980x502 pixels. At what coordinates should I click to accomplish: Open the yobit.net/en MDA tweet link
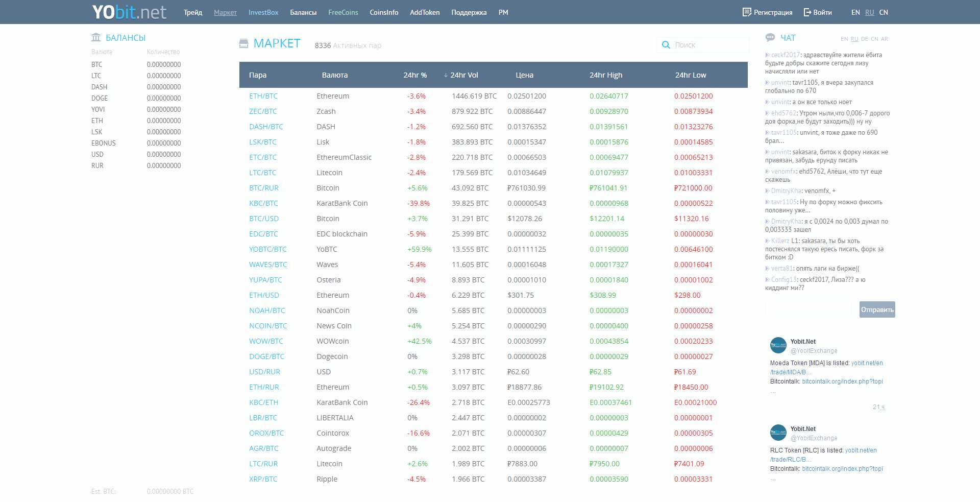tap(867, 363)
